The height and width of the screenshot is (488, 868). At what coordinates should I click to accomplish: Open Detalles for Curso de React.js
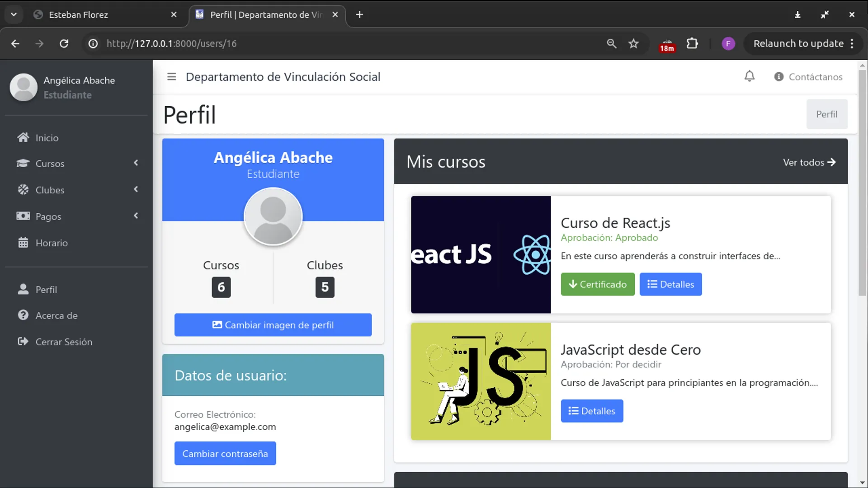[670, 284]
